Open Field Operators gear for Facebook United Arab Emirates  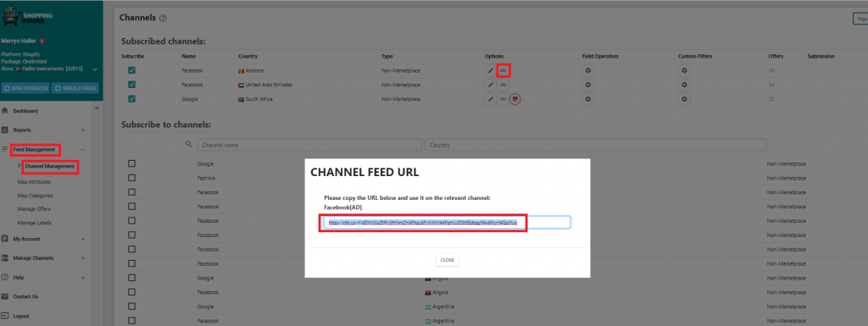(x=588, y=85)
